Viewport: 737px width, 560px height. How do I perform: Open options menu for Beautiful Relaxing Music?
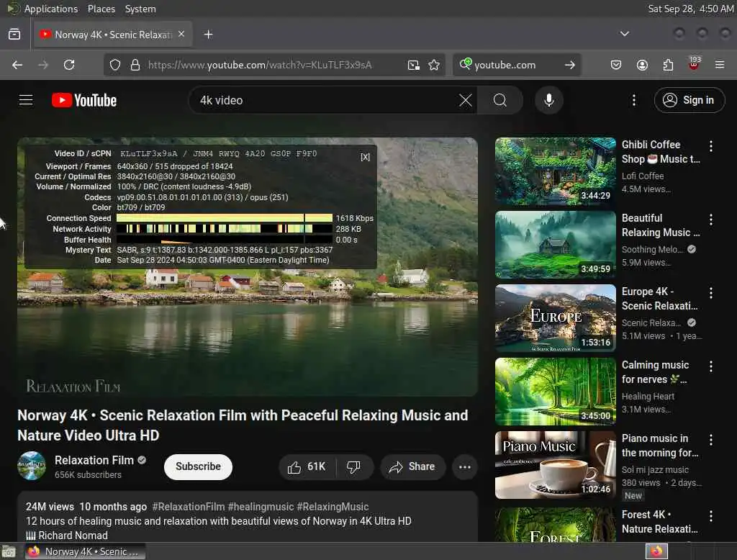[710, 220]
